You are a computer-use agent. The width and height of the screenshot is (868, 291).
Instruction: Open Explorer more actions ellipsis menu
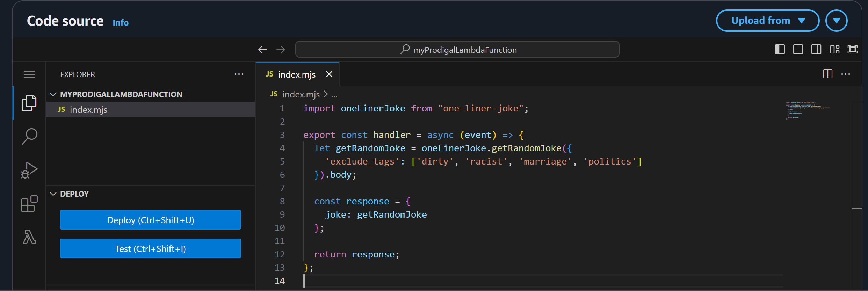[x=239, y=74]
